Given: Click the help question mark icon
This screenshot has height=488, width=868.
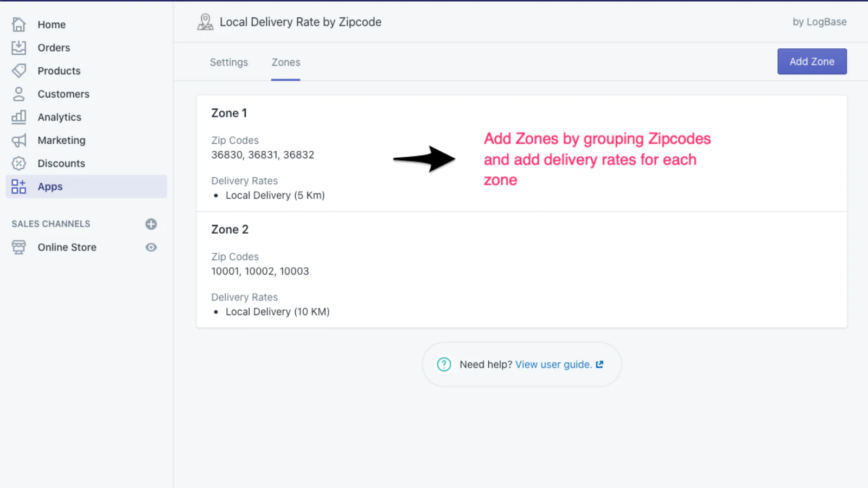Looking at the screenshot, I should click(444, 364).
